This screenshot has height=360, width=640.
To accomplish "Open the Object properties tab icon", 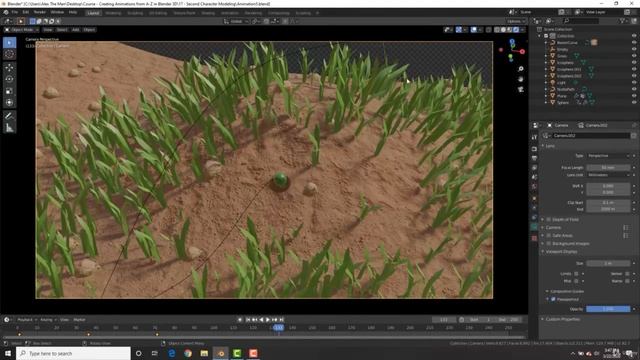I will [534, 199].
